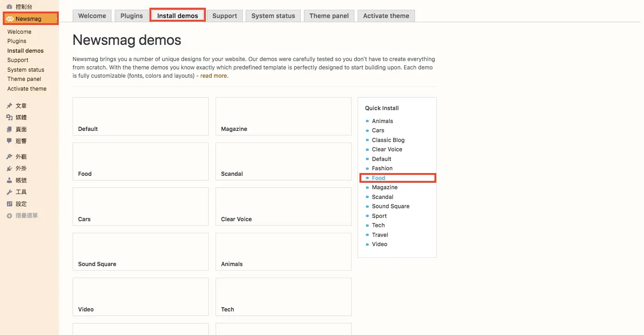Screen dimensions: 644x335
Task: Switch to the Welcome tab
Action: click(92, 16)
